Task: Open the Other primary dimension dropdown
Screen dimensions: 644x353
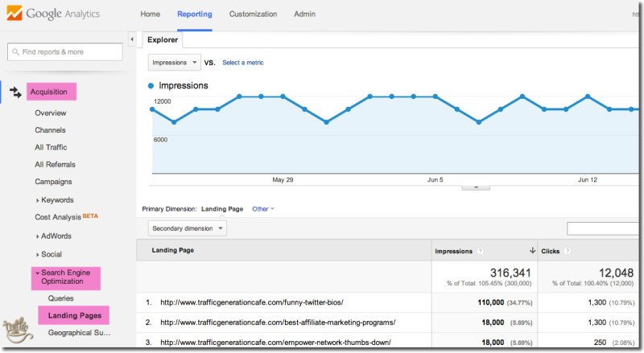Action: (263, 209)
